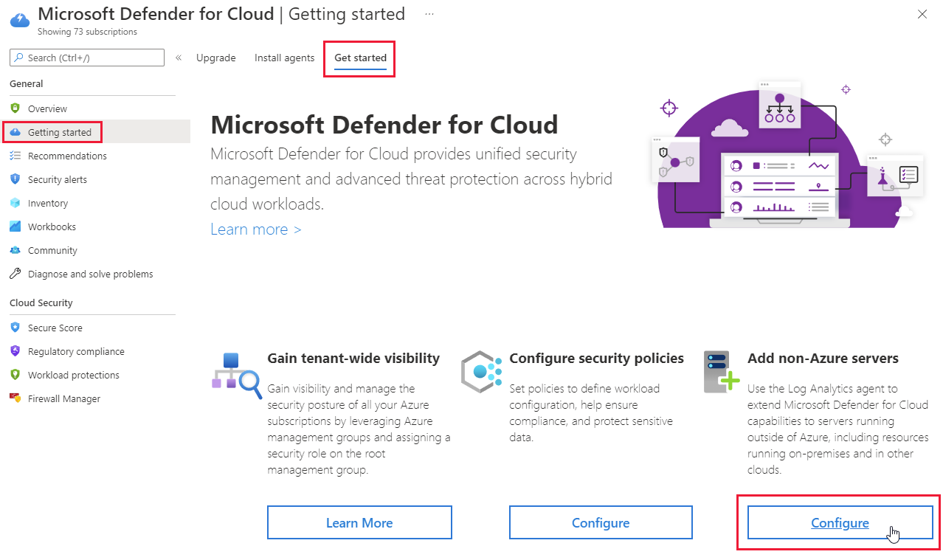The width and height of the screenshot is (943, 560).
Task: Switch to the Upgrade tab
Action: click(216, 58)
